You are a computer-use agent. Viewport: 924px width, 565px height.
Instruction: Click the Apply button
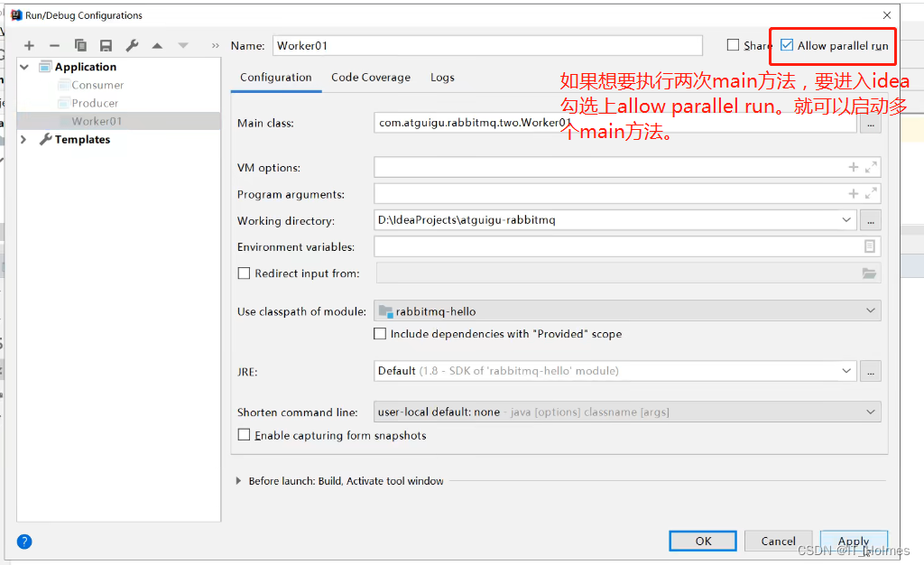[x=854, y=541]
